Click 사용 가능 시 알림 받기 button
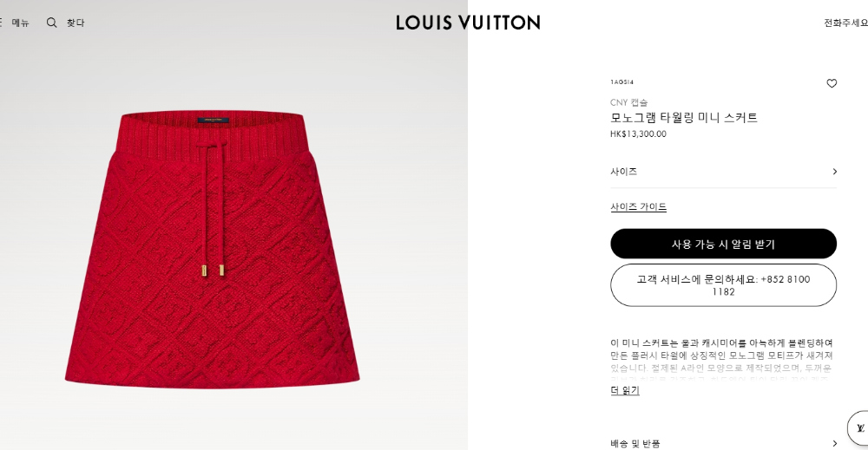Viewport: 868px width, 450px height. point(724,244)
